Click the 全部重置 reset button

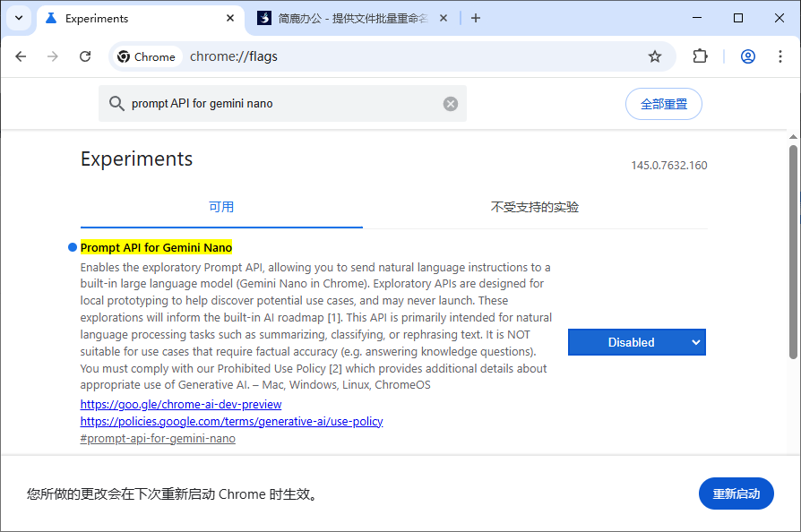[663, 104]
